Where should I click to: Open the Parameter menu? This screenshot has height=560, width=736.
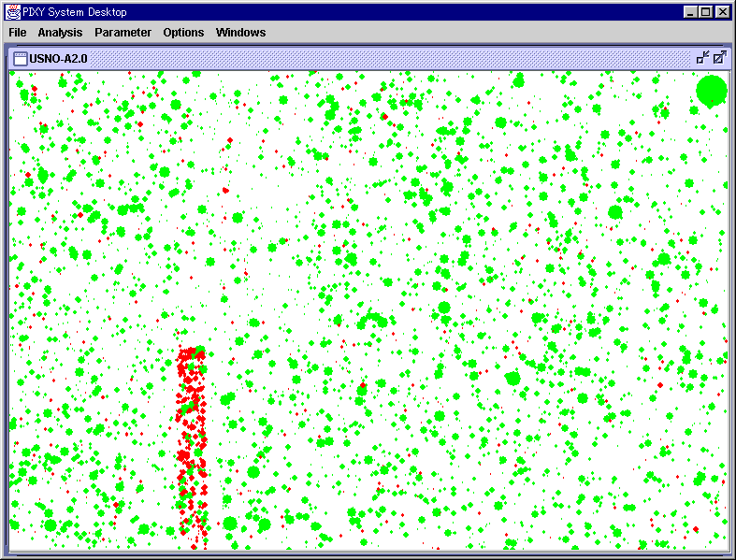click(123, 33)
